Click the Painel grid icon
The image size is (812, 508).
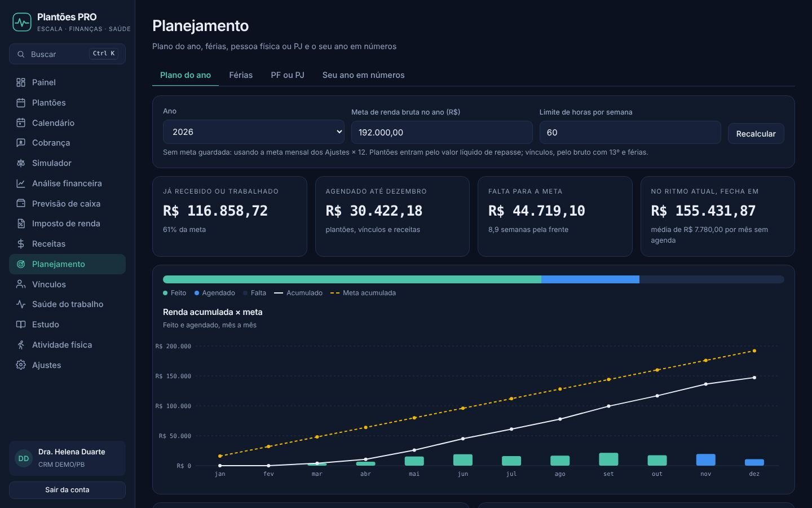pos(21,82)
